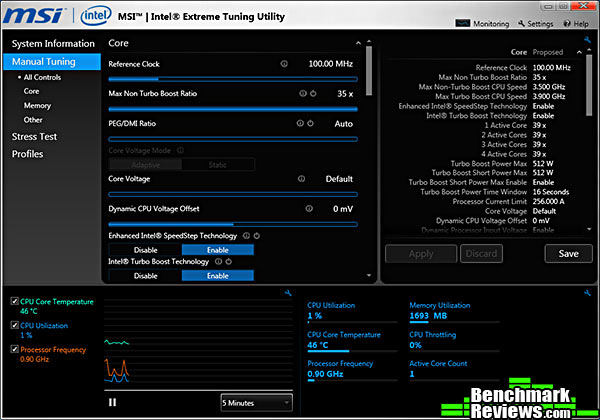Click the Apply button
This screenshot has height=420, width=600.
[421, 254]
